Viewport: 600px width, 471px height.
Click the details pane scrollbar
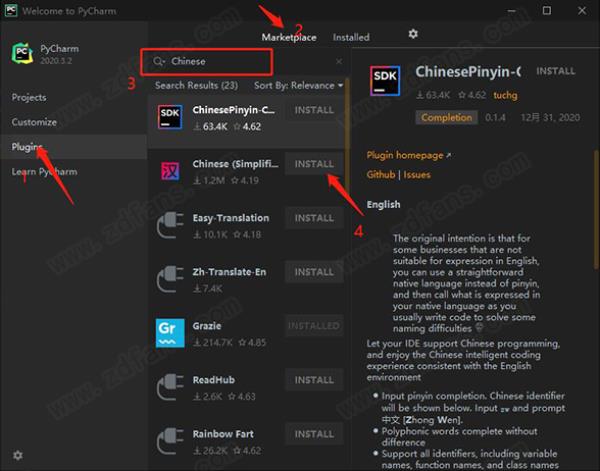(596, 210)
